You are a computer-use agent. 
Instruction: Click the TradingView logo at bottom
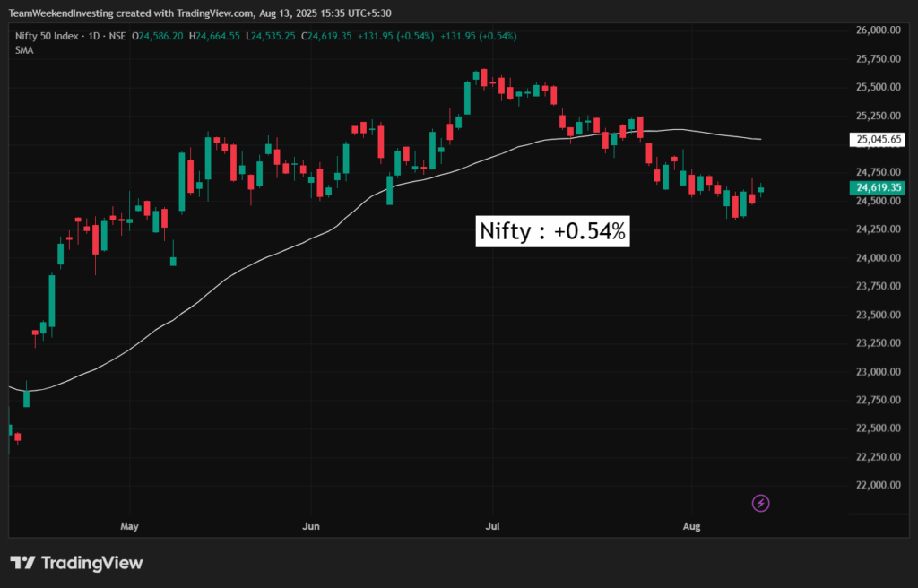tap(77, 564)
